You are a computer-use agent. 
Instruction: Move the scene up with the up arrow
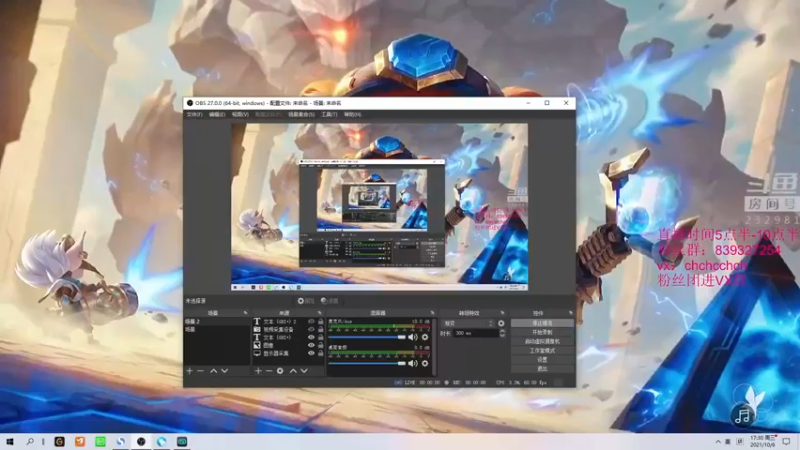tap(214, 371)
